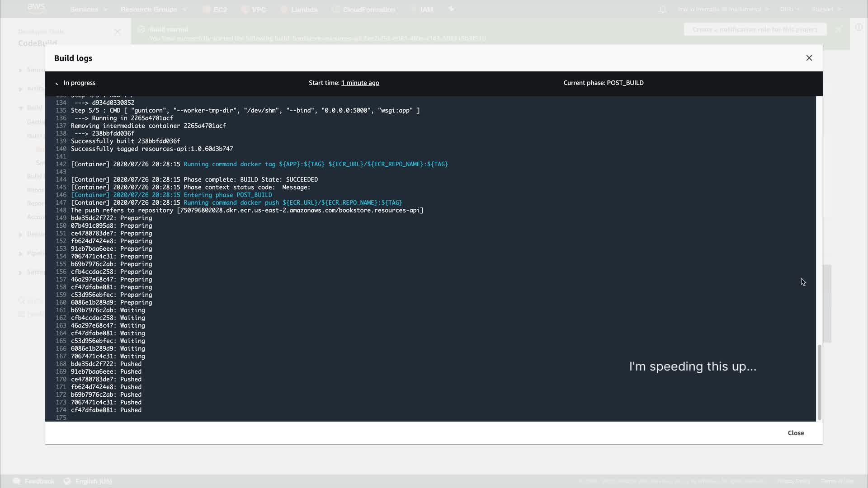Dismiss the Build started notification banner
The image size is (868, 488).
tap(839, 29)
